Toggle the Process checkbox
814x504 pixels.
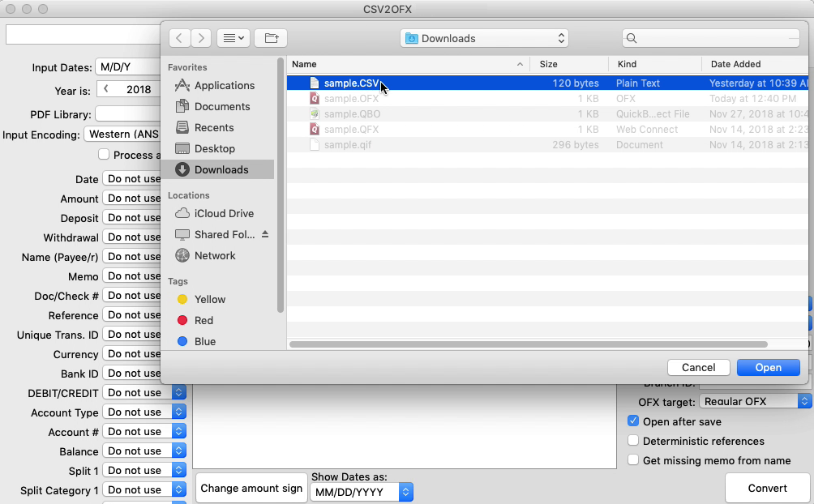click(x=104, y=154)
